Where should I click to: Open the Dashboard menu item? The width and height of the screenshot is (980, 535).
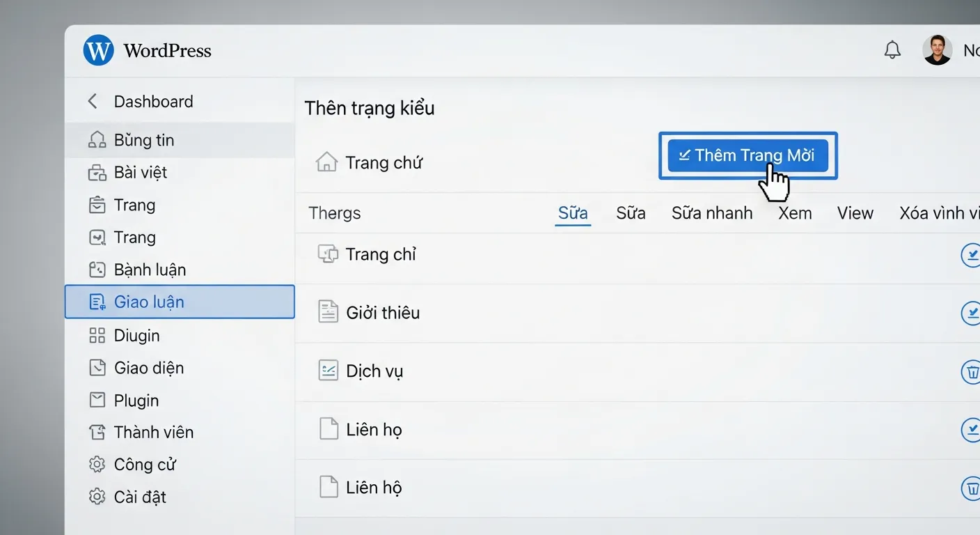pyautogui.click(x=153, y=101)
